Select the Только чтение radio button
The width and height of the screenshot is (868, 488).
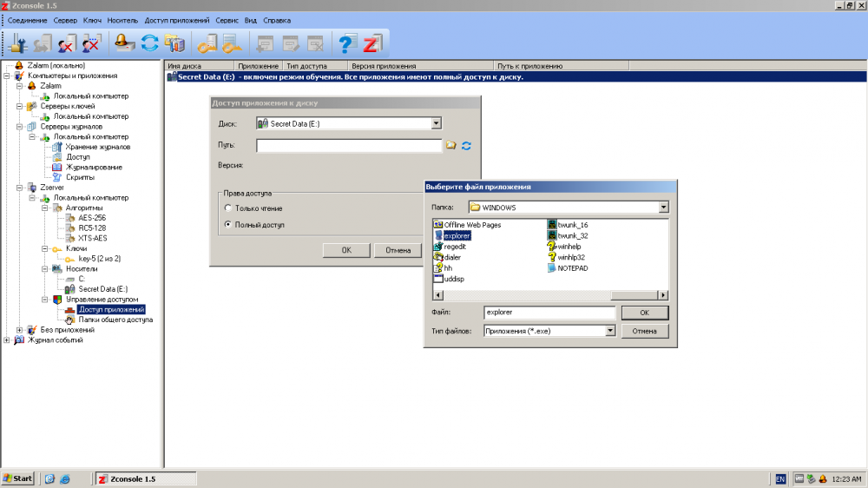click(228, 208)
